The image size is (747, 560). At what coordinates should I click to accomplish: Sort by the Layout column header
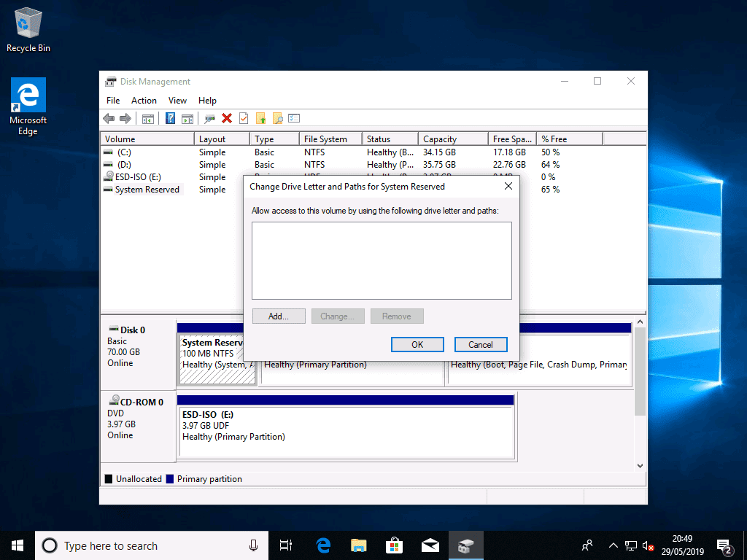(222, 139)
